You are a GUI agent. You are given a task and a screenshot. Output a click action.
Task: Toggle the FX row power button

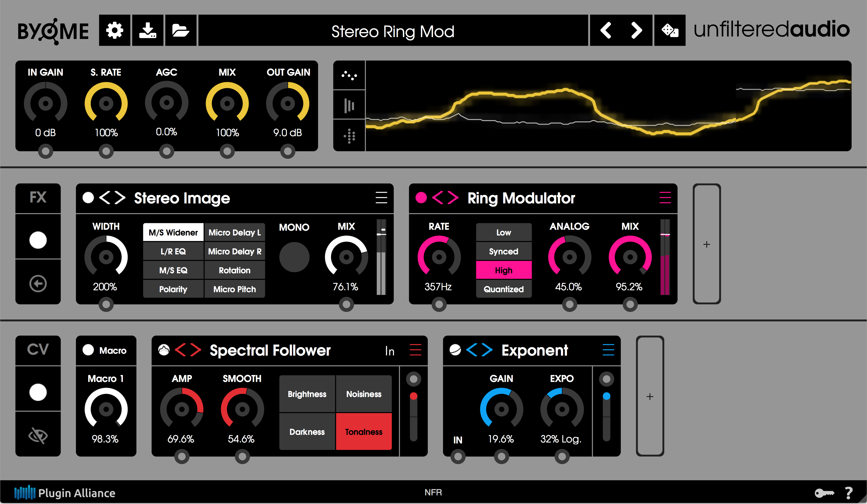pos(38,240)
